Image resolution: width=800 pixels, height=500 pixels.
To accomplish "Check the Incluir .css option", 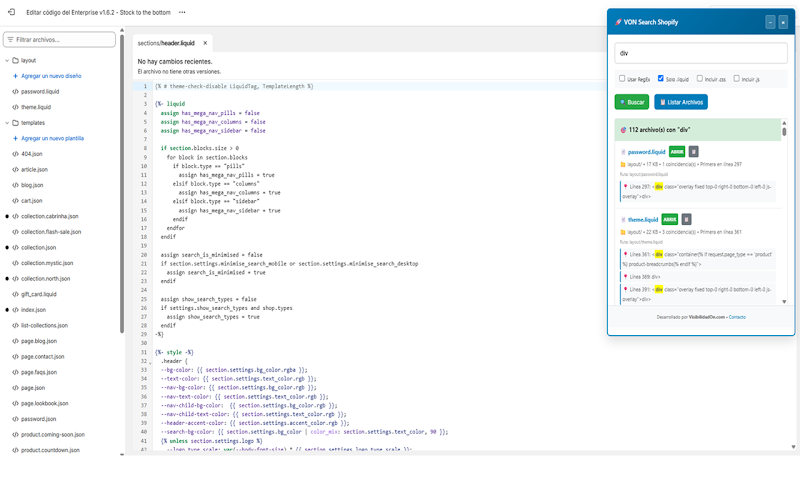I will pos(700,79).
